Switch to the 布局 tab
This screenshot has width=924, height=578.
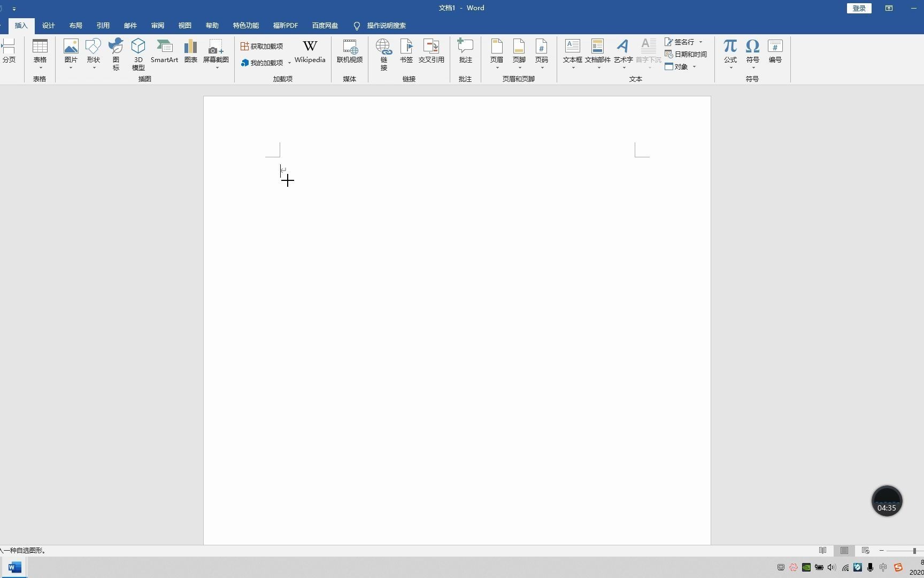pos(76,26)
